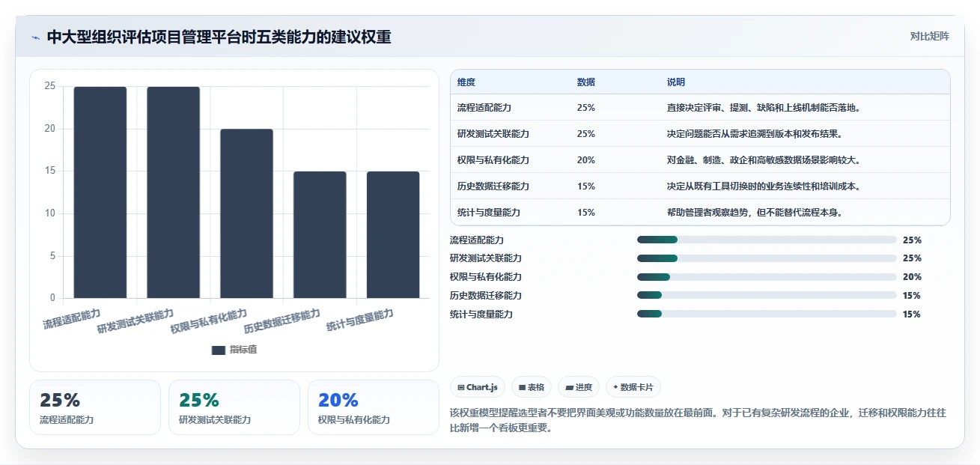Click the 统计与度量能力 progress bar

(767, 314)
